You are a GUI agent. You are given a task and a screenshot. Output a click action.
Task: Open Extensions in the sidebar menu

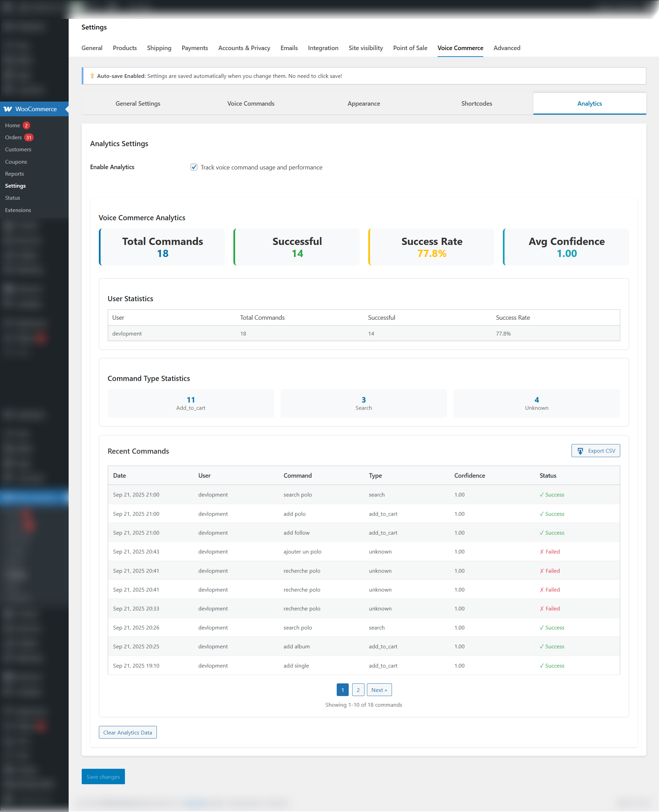pyautogui.click(x=18, y=210)
